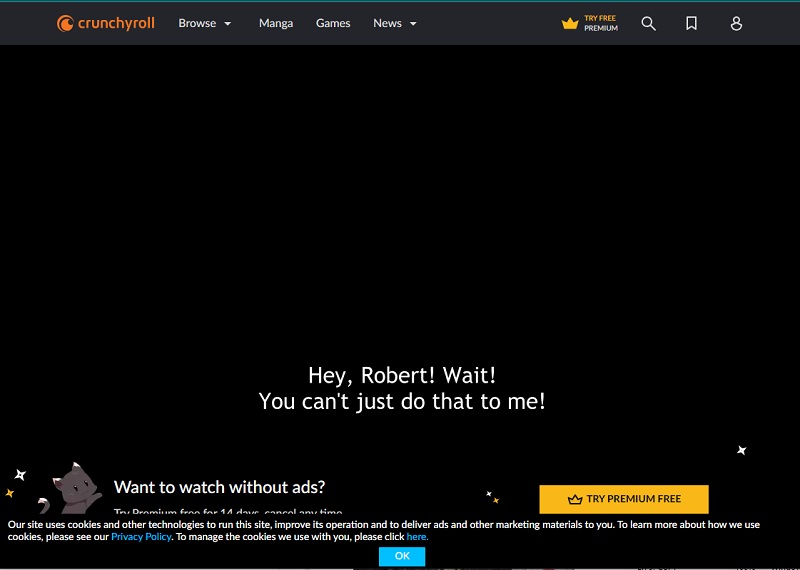Open the Privacy Policy link
The width and height of the screenshot is (800, 570).
[141, 536]
